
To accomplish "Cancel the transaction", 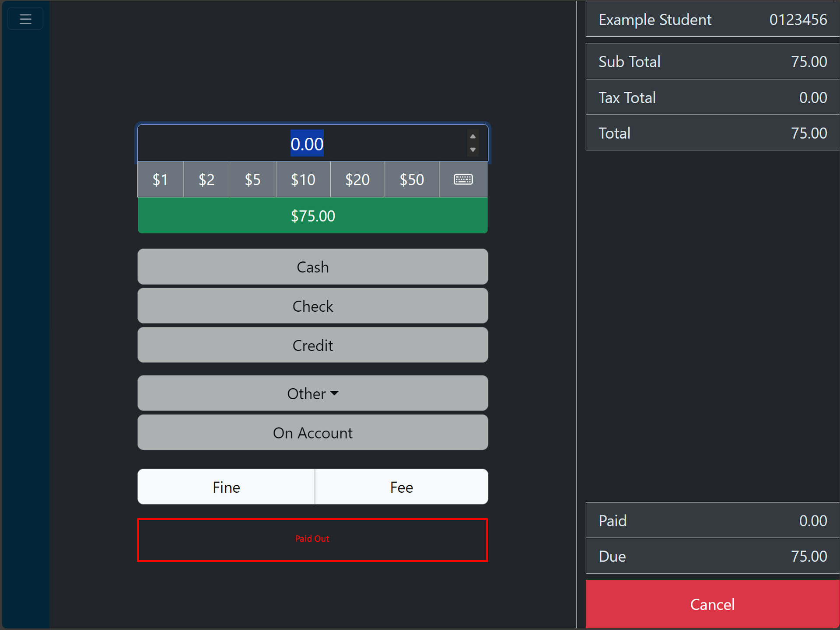I will tap(712, 604).
